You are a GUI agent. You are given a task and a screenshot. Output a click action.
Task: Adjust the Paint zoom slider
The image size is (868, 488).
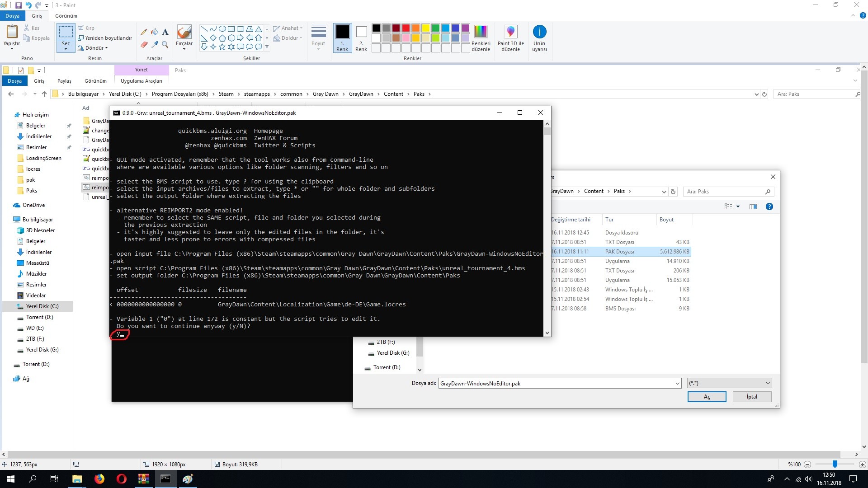coord(835,464)
